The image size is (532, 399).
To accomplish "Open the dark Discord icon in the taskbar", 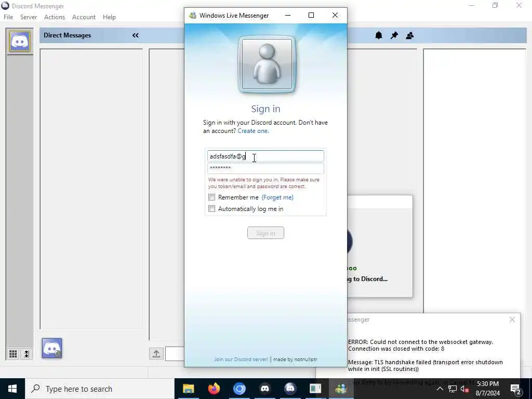I will pyautogui.click(x=264, y=389).
